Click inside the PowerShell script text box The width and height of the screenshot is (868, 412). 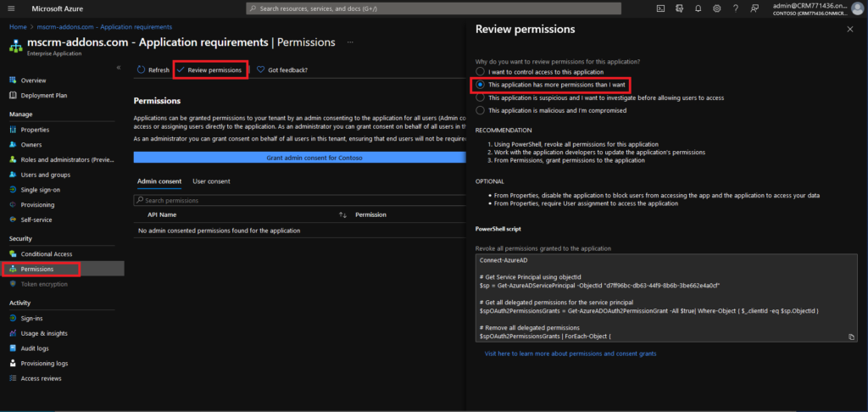pyautogui.click(x=666, y=298)
